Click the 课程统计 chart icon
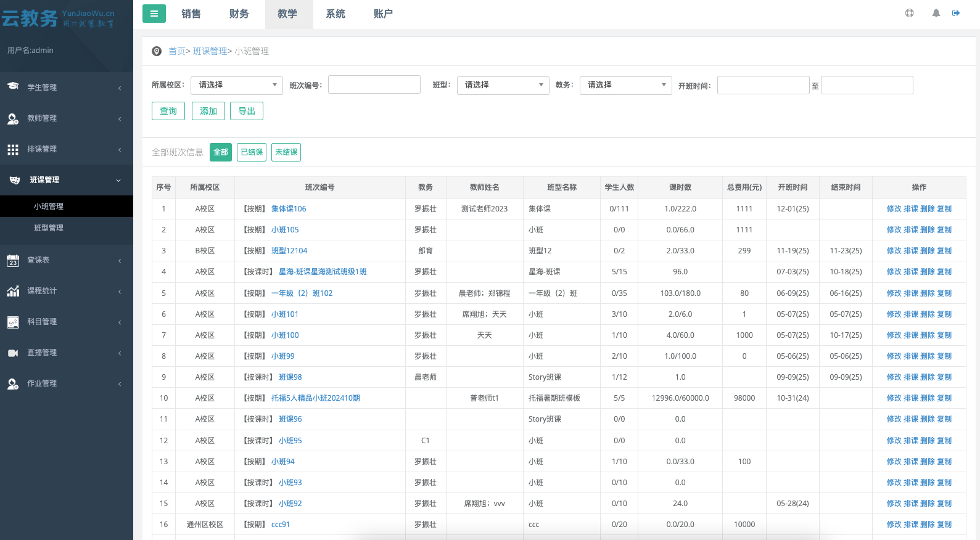Viewport: 980px width, 540px height. (13, 291)
